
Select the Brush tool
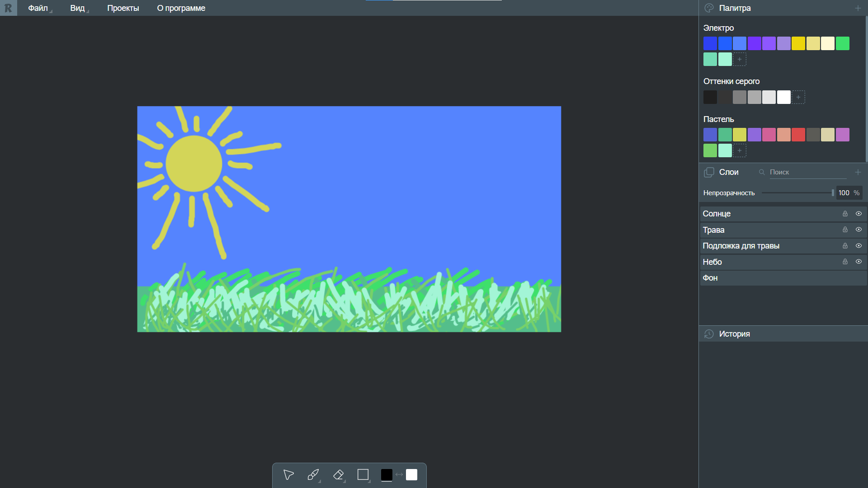(x=313, y=474)
